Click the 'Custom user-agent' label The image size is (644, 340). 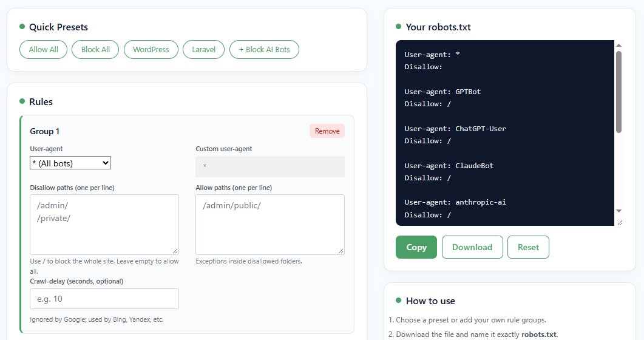(x=224, y=149)
